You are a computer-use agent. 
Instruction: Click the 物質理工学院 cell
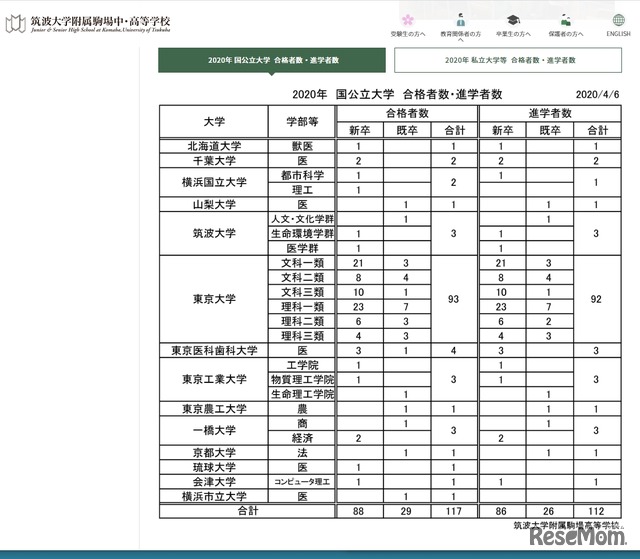(302, 380)
